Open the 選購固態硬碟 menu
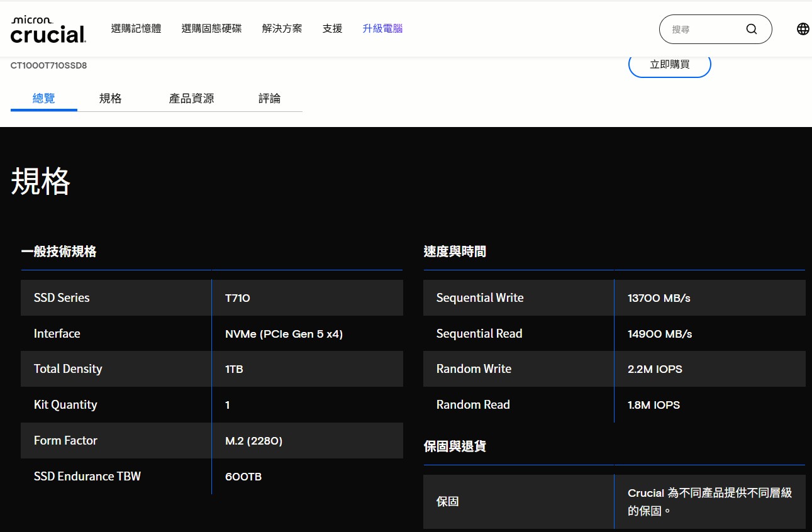Image resolution: width=812 pixels, height=532 pixels. (211, 28)
